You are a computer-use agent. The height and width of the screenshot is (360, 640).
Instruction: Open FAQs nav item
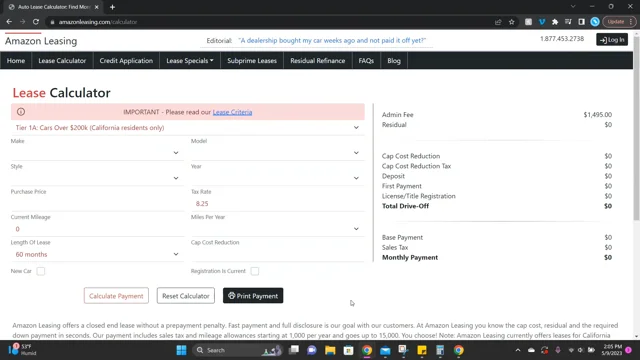(366, 60)
